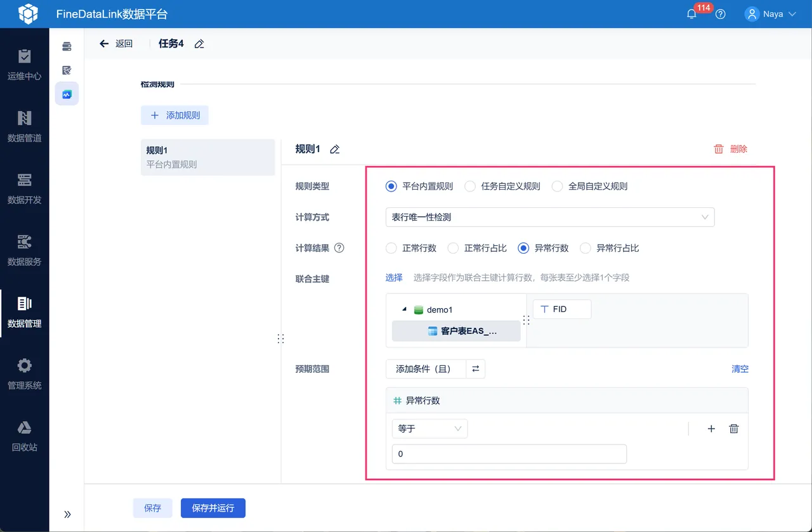
Task: Rename 规则1 using its pencil icon
Action: [x=335, y=149]
